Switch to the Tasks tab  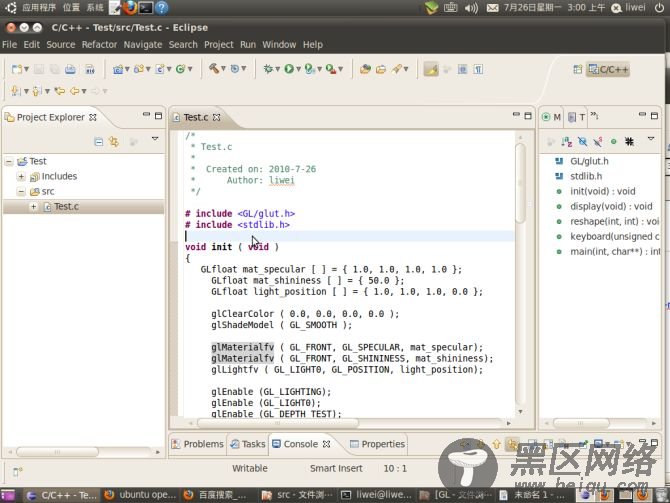point(248,444)
